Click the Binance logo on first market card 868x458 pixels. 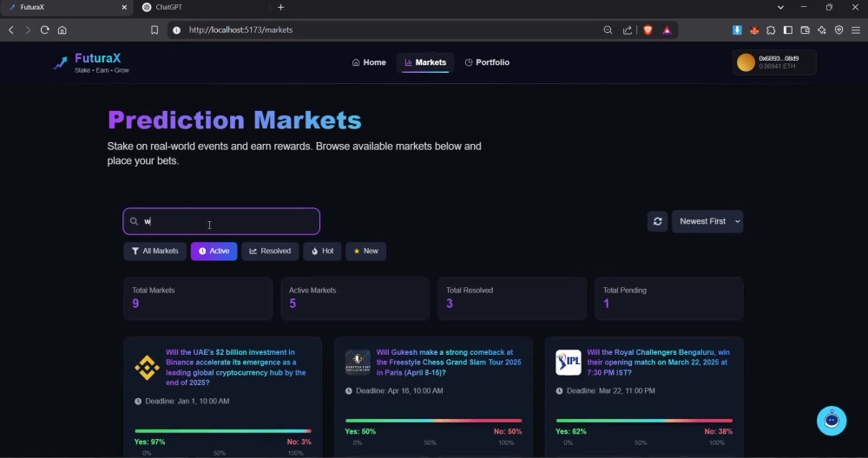[147, 368]
